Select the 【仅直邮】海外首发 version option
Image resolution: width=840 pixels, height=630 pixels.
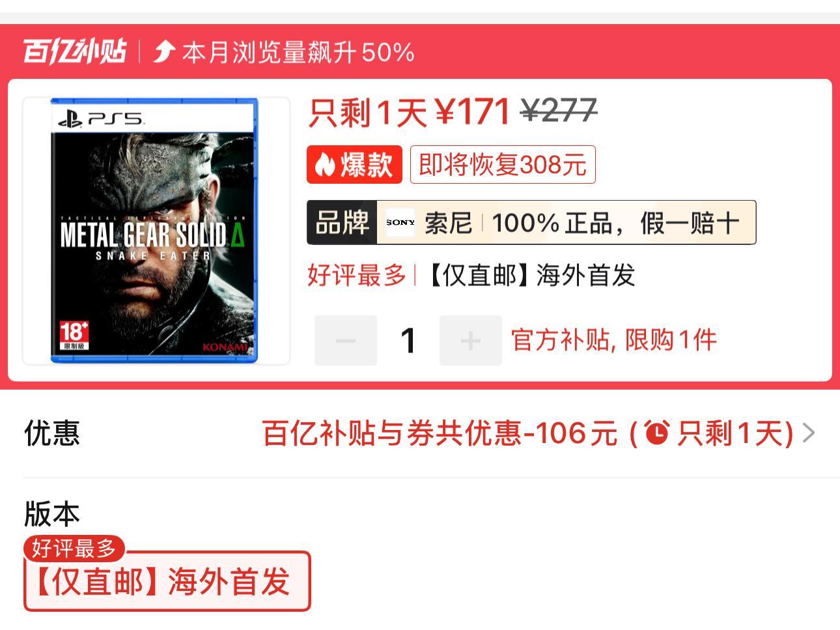tap(167, 581)
